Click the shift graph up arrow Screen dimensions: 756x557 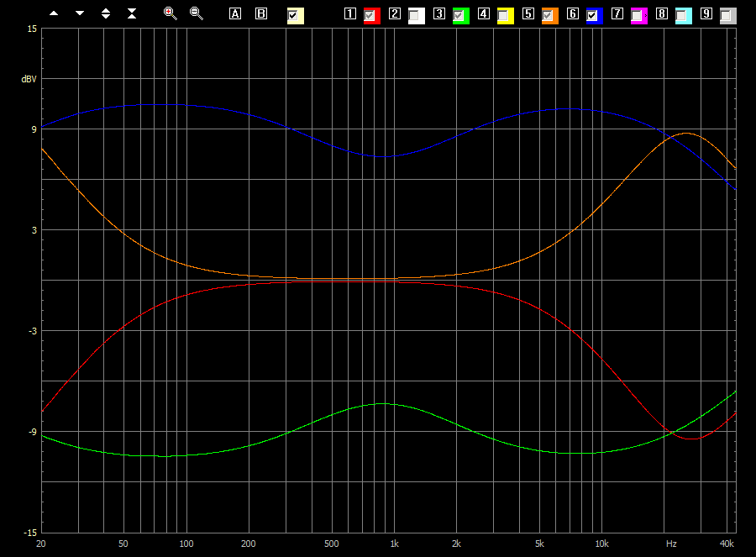click(x=54, y=13)
